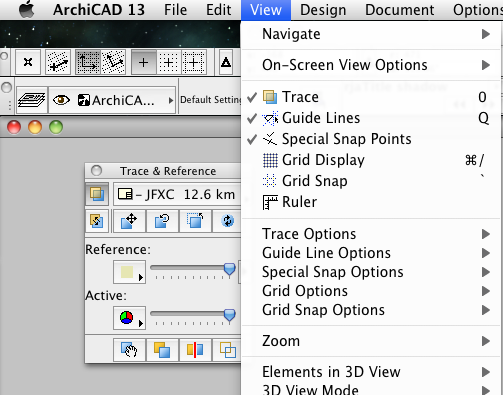Image resolution: width=503 pixels, height=395 pixels.
Task: Open Elements in 3D View submenu
Action: [371, 372]
